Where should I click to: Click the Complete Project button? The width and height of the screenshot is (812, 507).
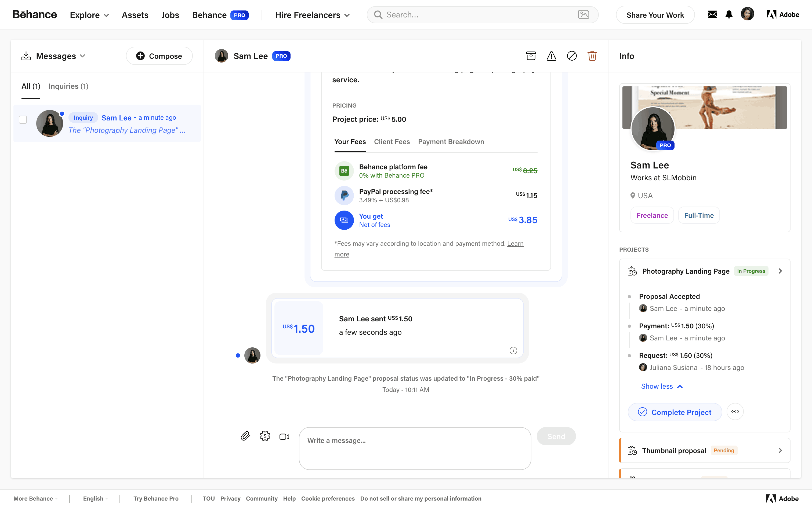(x=675, y=412)
